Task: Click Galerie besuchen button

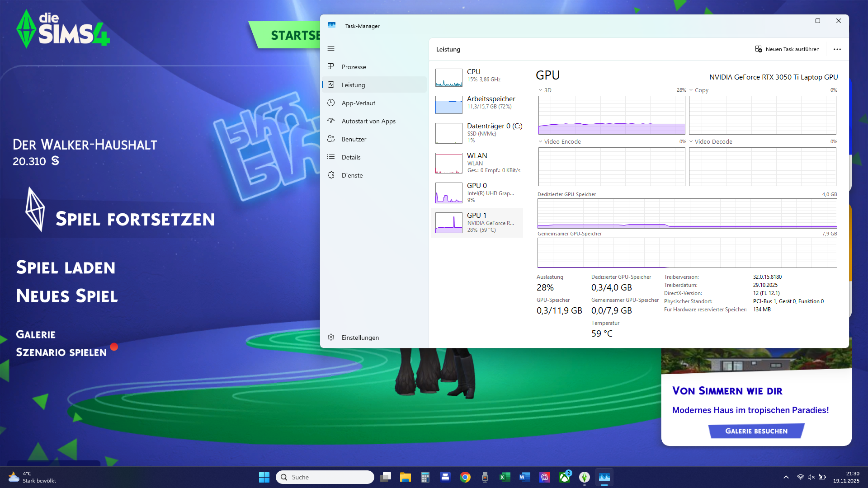Action: click(x=756, y=431)
